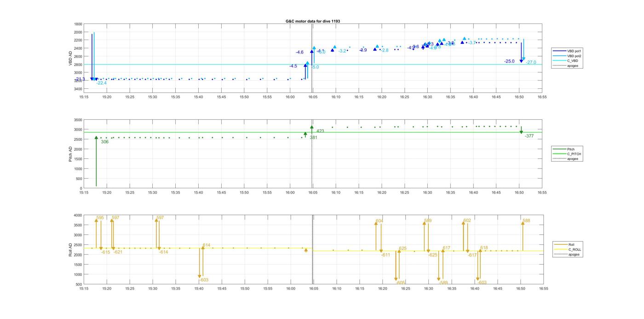Viewport: 644px width, 319px height.
Task: Click the '1800' y-axis tick label
Action: tap(78, 24)
